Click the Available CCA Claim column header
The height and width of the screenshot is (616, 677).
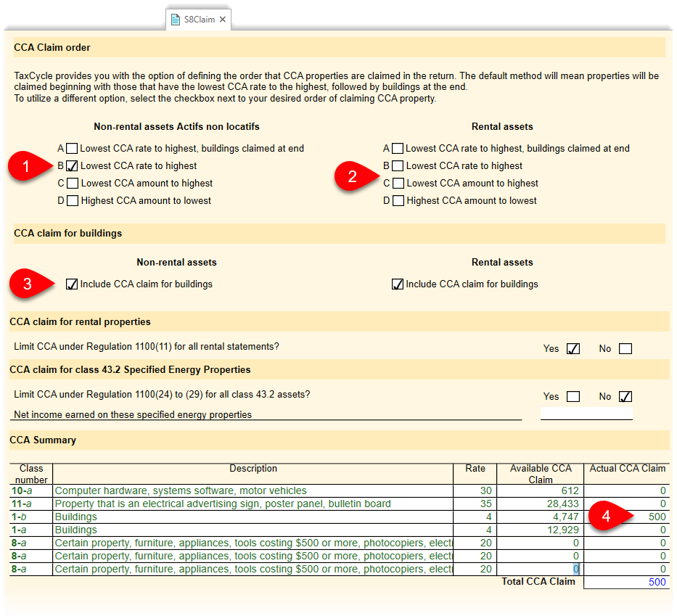coord(541,475)
